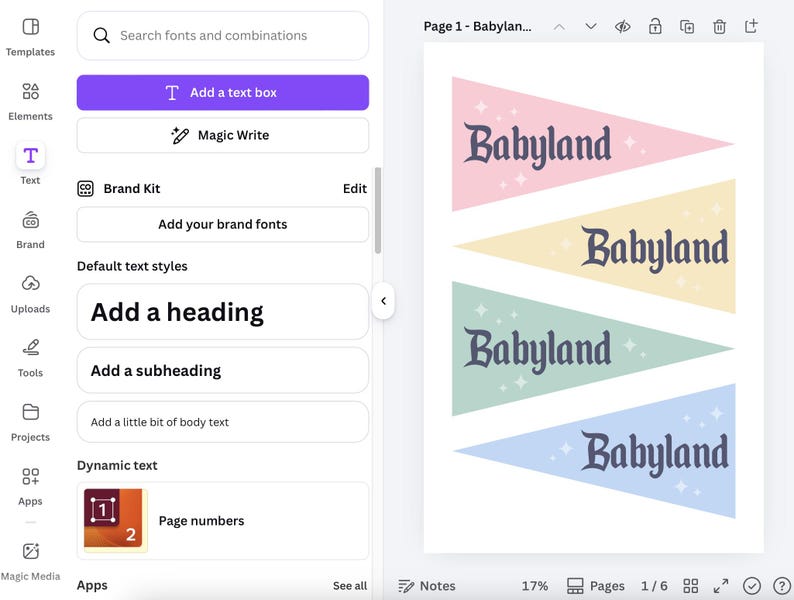Screen dimensions: 794x600
Task: Insert Add a subheading text style
Action: (223, 370)
